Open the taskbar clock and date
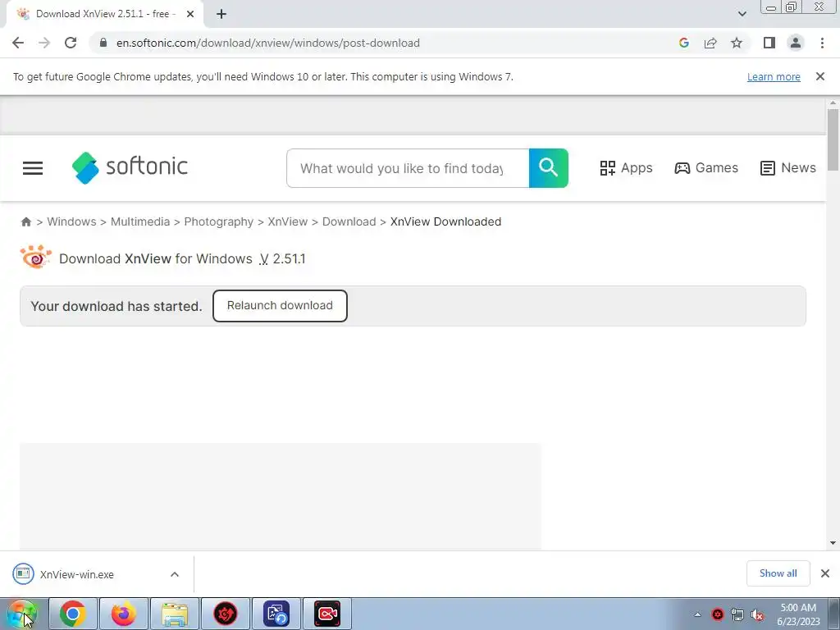This screenshot has height=630, width=840. (x=798, y=614)
